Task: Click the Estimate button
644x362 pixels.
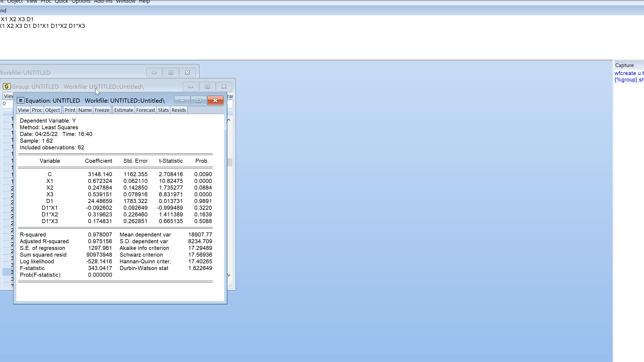Action: point(124,110)
